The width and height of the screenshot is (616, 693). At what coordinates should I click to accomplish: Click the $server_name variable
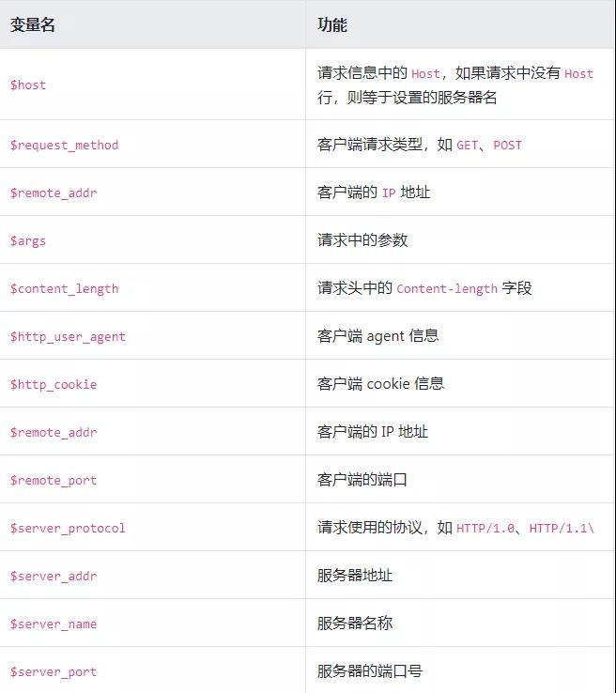(54, 624)
